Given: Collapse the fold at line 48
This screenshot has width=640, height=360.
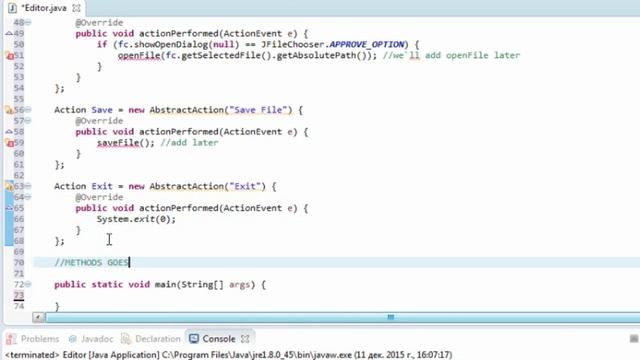Looking at the screenshot, I should tap(28, 22).
